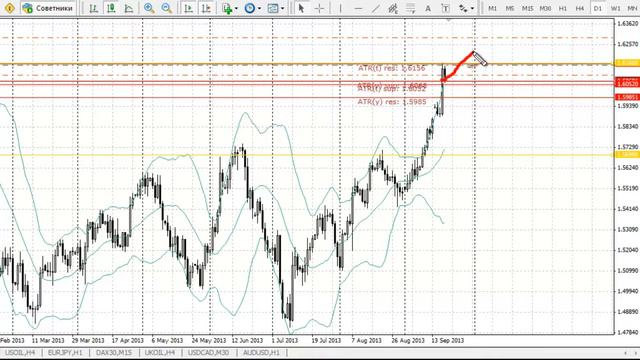Image resolution: width=640 pixels, height=360 pixels.
Task: Click the red 1.60520 price tag
Action: [x=627, y=84]
